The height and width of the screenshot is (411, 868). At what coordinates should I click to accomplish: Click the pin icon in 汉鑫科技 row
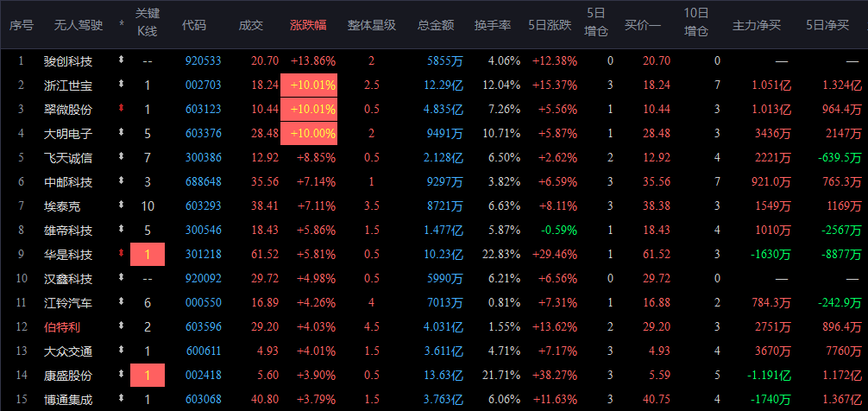(122, 278)
